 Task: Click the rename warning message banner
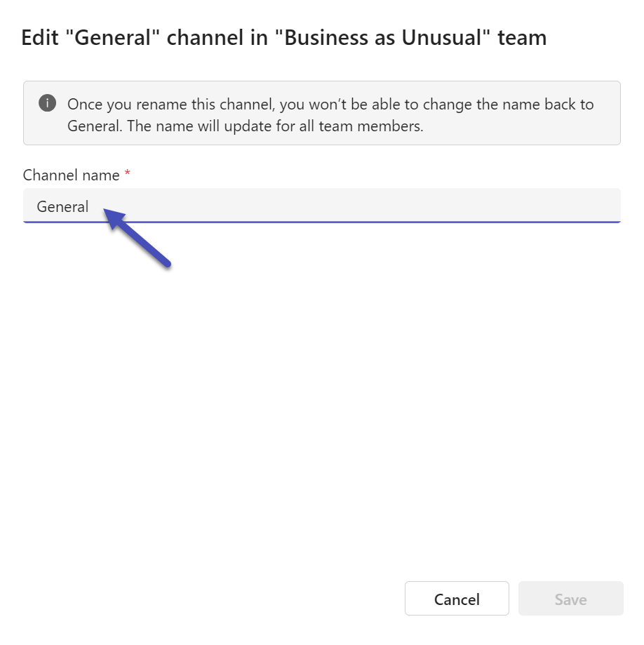323,114
